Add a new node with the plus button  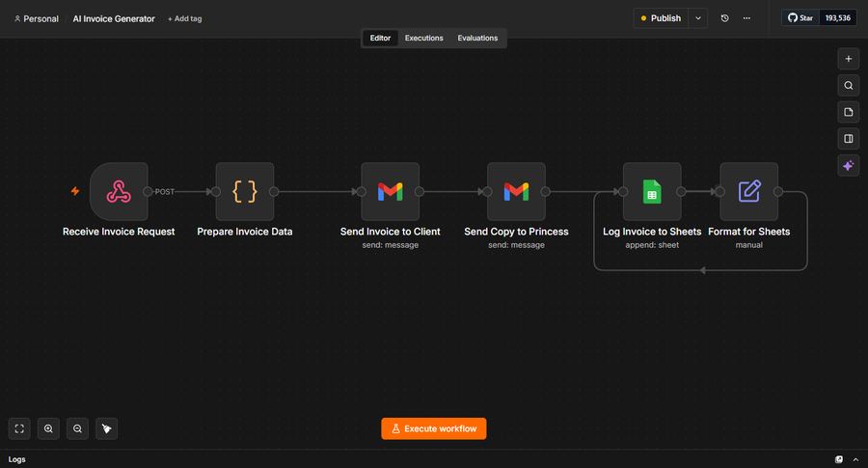[848, 59]
